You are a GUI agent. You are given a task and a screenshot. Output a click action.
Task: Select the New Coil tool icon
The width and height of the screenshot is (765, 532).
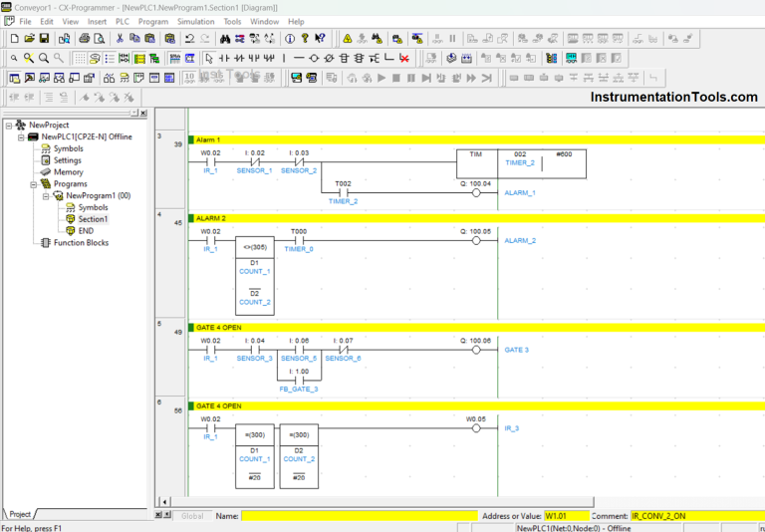312,58
